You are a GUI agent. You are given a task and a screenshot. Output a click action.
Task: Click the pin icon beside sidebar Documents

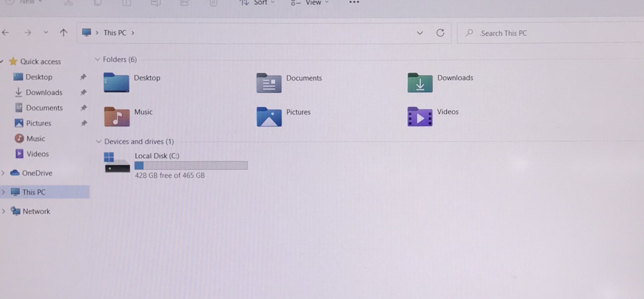(x=83, y=108)
